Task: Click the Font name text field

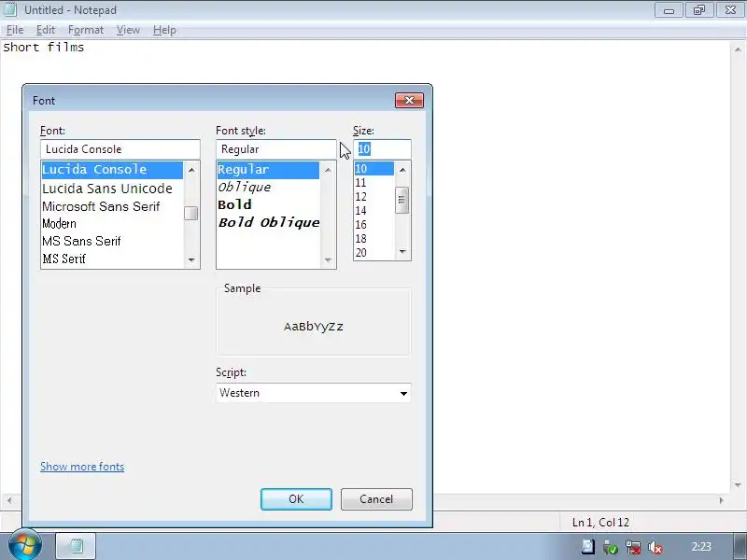Action: [x=120, y=149]
